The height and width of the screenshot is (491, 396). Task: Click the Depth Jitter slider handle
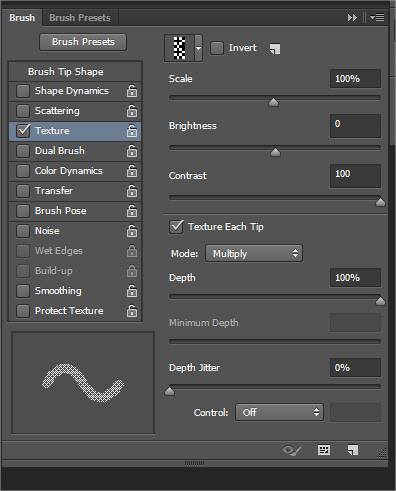point(170,391)
